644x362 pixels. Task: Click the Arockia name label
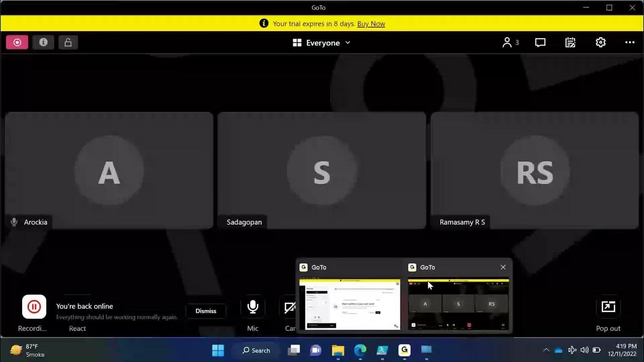(36, 222)
